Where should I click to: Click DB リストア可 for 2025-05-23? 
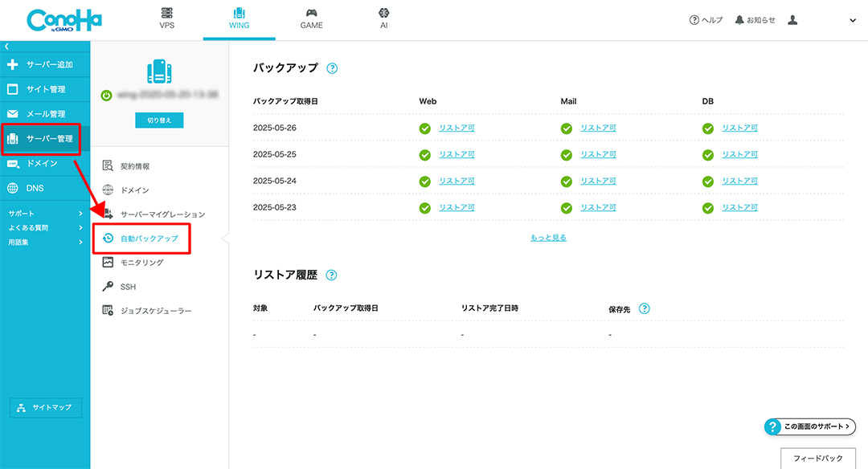[740, 207]
